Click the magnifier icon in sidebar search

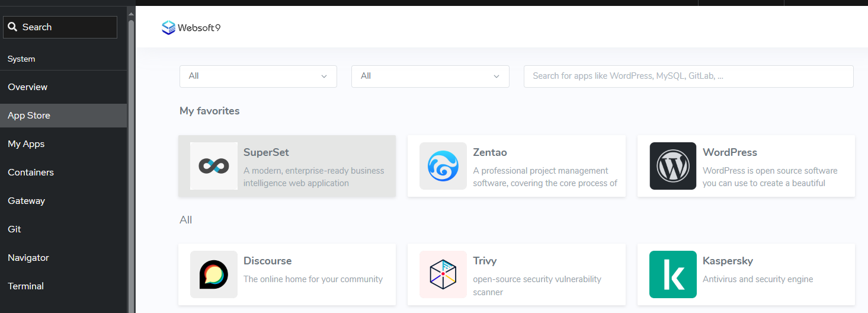[12, 27]
